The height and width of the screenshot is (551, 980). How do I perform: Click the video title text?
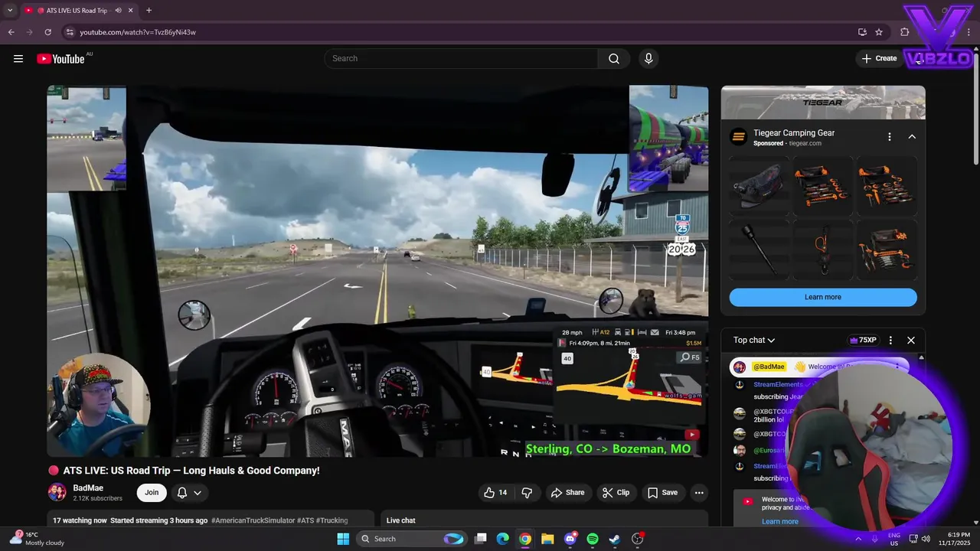click(x=191, y=471)
